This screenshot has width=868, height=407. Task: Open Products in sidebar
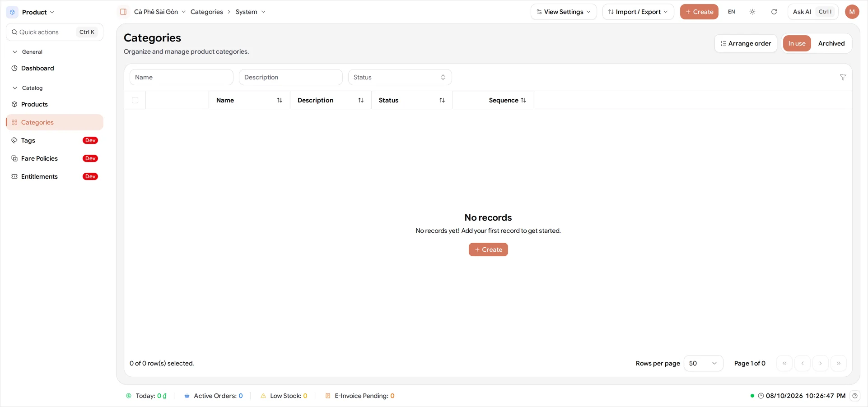(55, 104)
